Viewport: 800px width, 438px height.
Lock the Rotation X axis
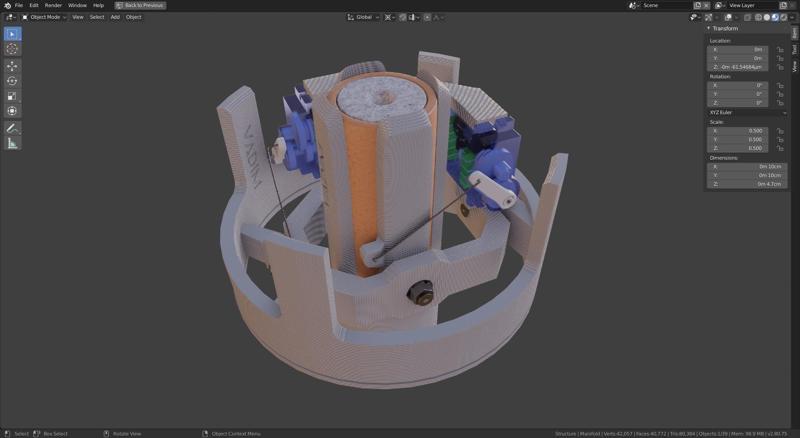[780, 85]
